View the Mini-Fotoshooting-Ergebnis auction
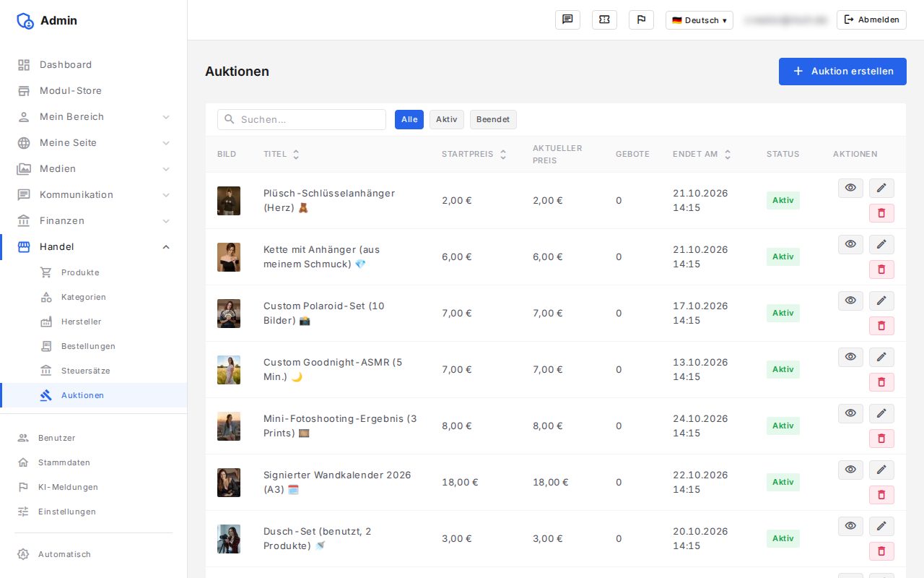The height and width of the screenshot is (578, 924). click(850, 413)
